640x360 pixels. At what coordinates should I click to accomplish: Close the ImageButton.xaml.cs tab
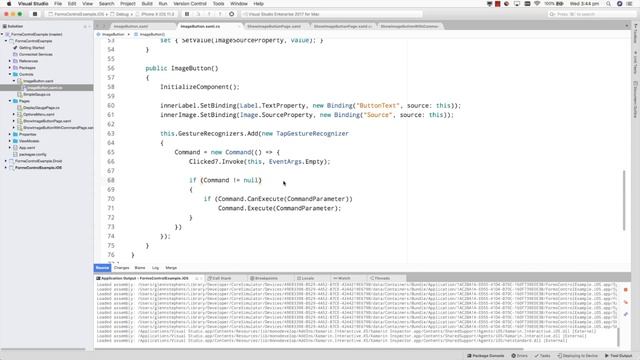click(239, 26)
